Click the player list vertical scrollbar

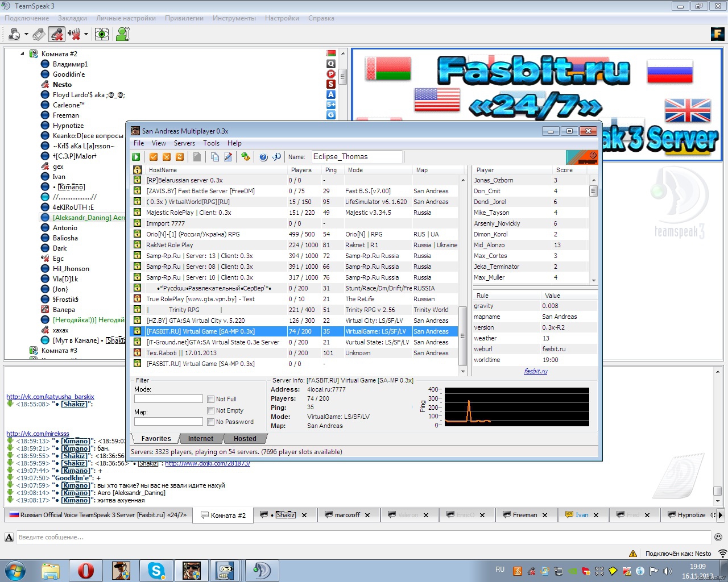click(x=593, y=230)
